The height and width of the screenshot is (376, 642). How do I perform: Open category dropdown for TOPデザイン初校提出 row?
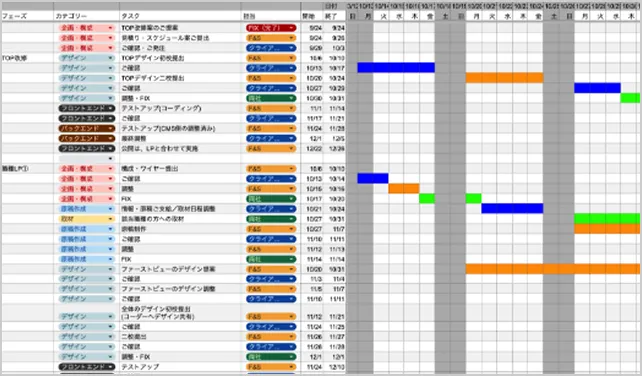86,58
